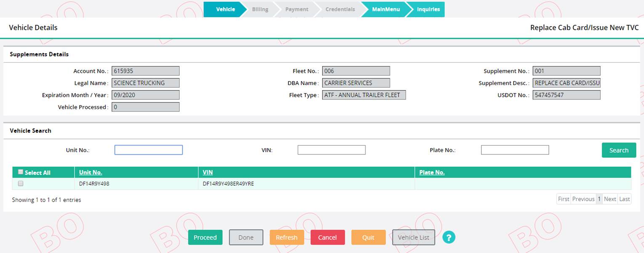Screen dimensions: 644x253
Task: Select the Plate No. search input
Action: point(515,150)
